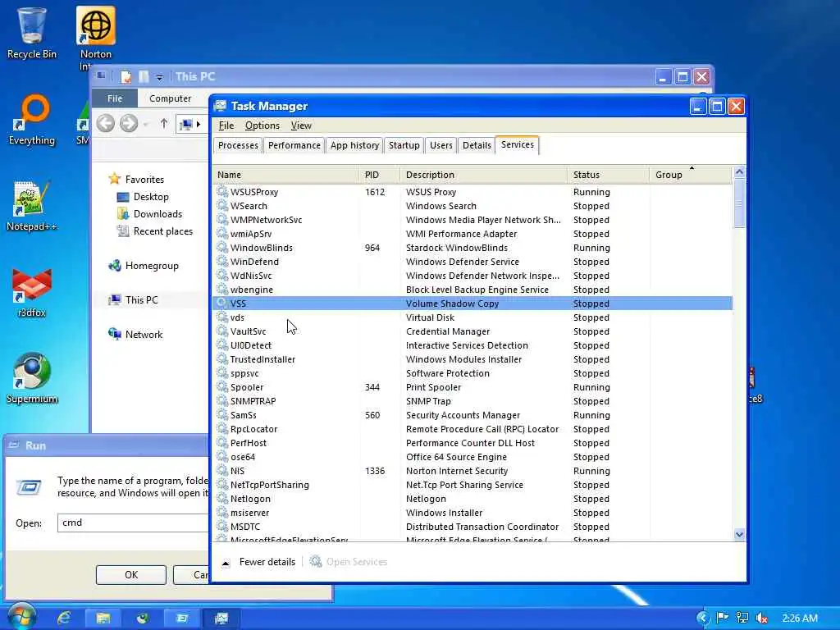The width and height of the screenshot is (840, 630).
Task: Select Downloads in navigation pane
Action: [149, 214]
